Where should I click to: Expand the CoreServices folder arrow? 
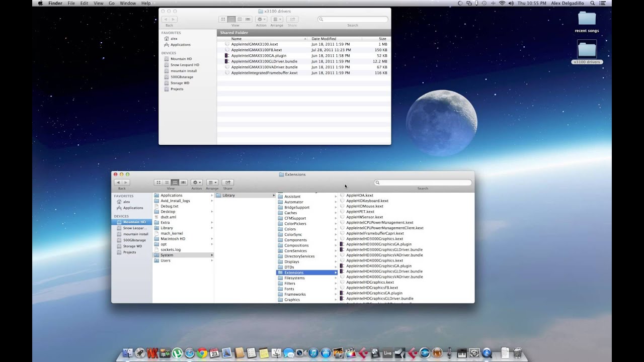336,251
